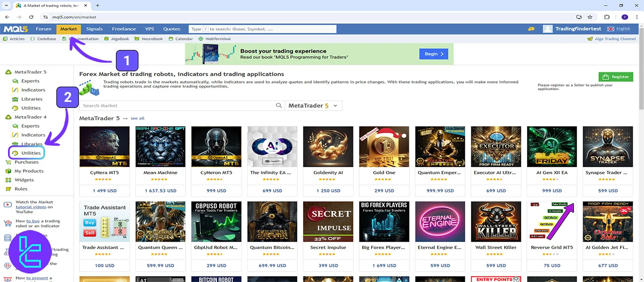Go to the Freelance menu item
The image size is (644, 282).
pyautogui.click(x=124, y=29)
